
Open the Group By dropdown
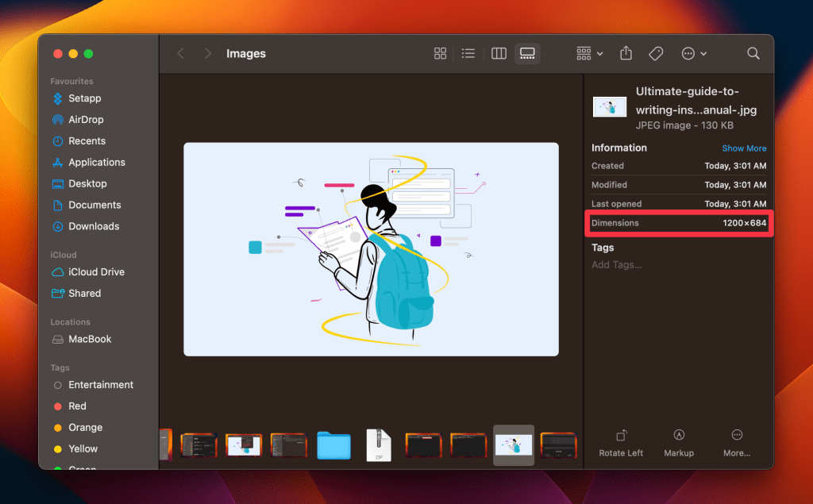click(x=589, y=53)
